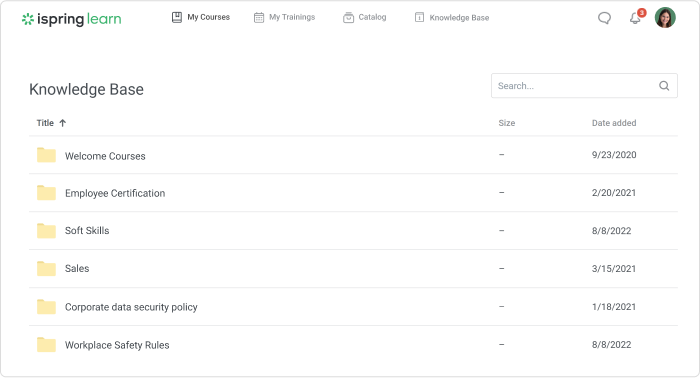Click the My Courses book icon
The image size is (700, 378).
point(177,17)
